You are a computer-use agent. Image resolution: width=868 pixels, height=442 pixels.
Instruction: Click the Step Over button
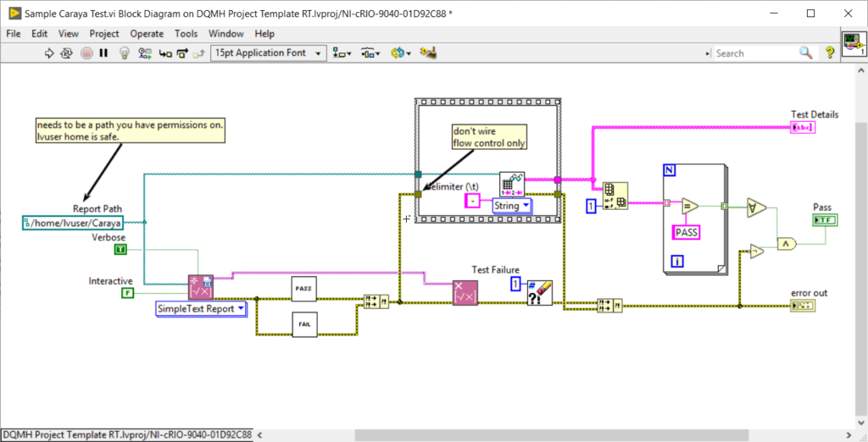[x=183, y=53]
